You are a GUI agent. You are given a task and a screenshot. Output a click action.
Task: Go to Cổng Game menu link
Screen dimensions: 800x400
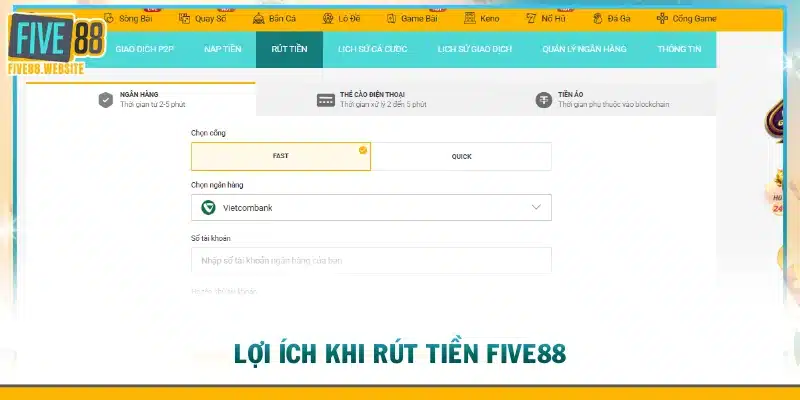click(694, 19)
